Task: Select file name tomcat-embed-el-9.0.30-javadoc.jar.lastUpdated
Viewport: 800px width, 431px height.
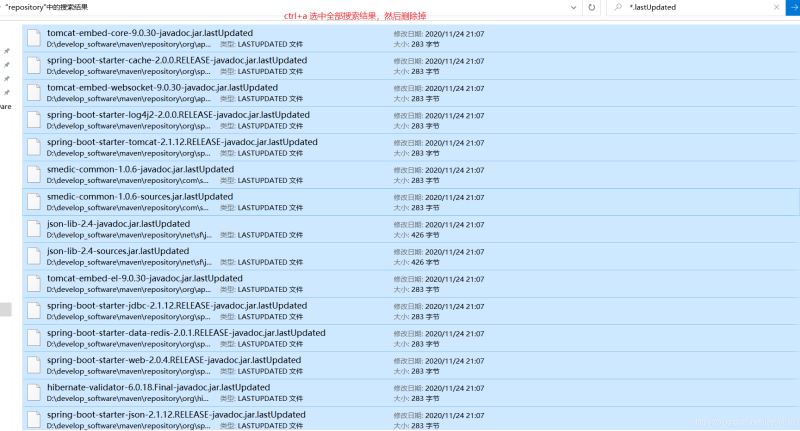Action: [145, 278]
